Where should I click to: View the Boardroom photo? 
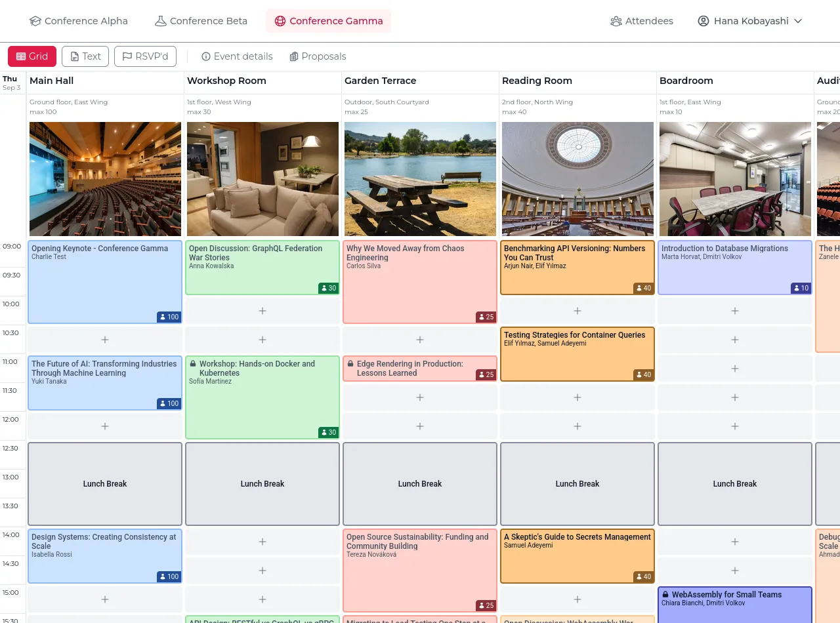(x=735, y=179)
